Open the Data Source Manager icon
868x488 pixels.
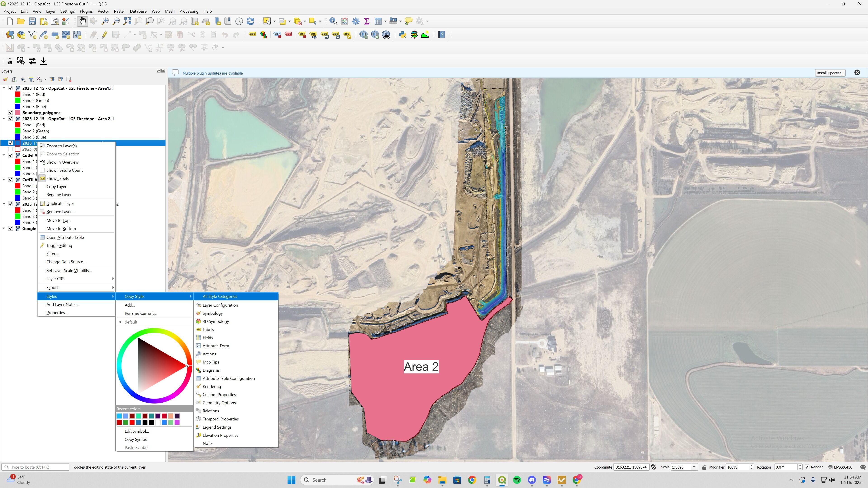pos(10,34)
